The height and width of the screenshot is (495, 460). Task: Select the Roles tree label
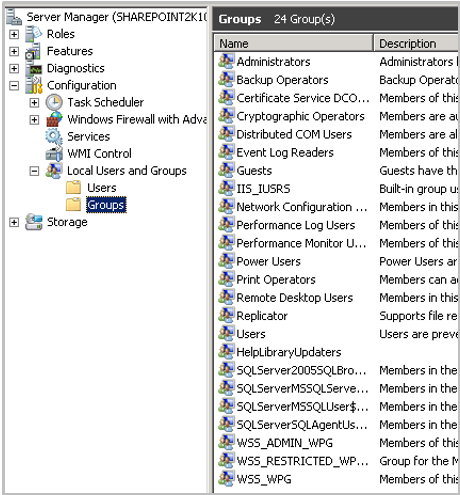click(61, 34)
